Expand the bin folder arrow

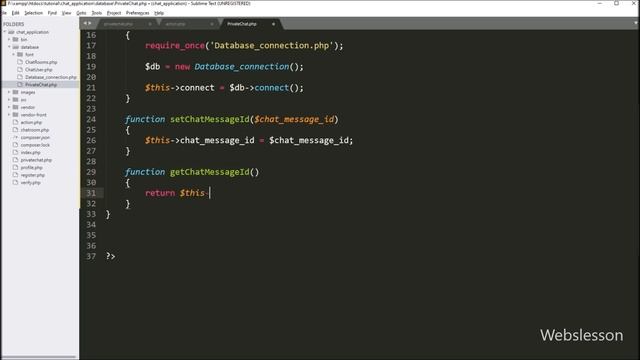pos(9,40)
